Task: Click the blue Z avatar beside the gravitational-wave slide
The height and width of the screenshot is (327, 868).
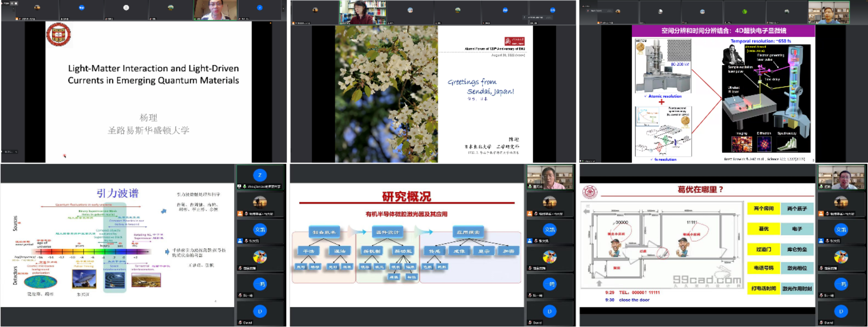Action: point(259,175)
